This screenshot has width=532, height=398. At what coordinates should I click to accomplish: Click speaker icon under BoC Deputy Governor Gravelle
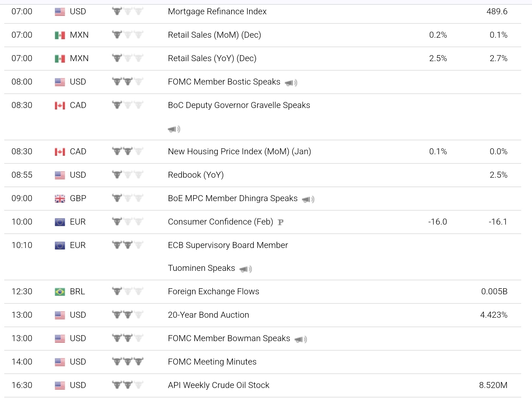(x=174, y=129)
